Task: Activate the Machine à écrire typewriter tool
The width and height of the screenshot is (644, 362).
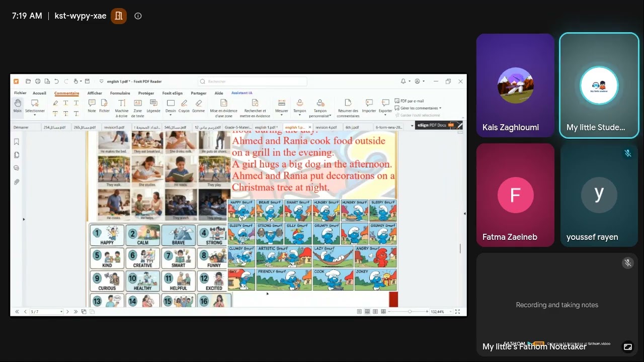Action: (122, 108)
